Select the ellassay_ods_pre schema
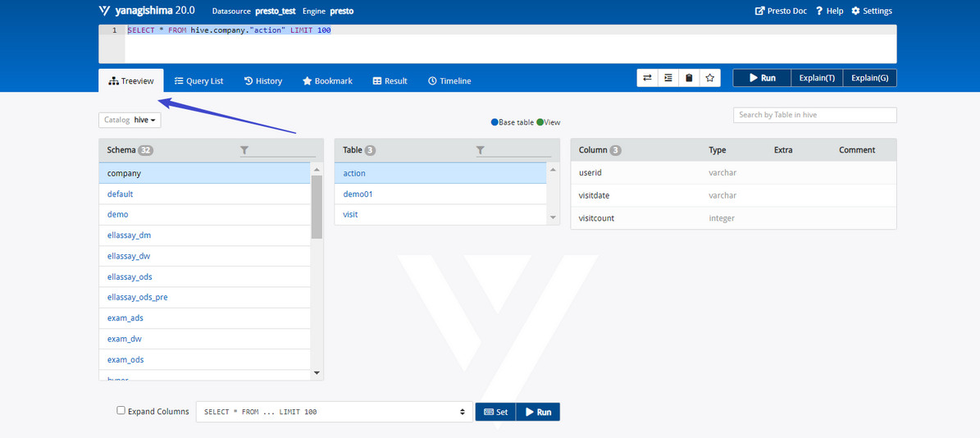Screen dimensions: 980x438 pos(204,298)
